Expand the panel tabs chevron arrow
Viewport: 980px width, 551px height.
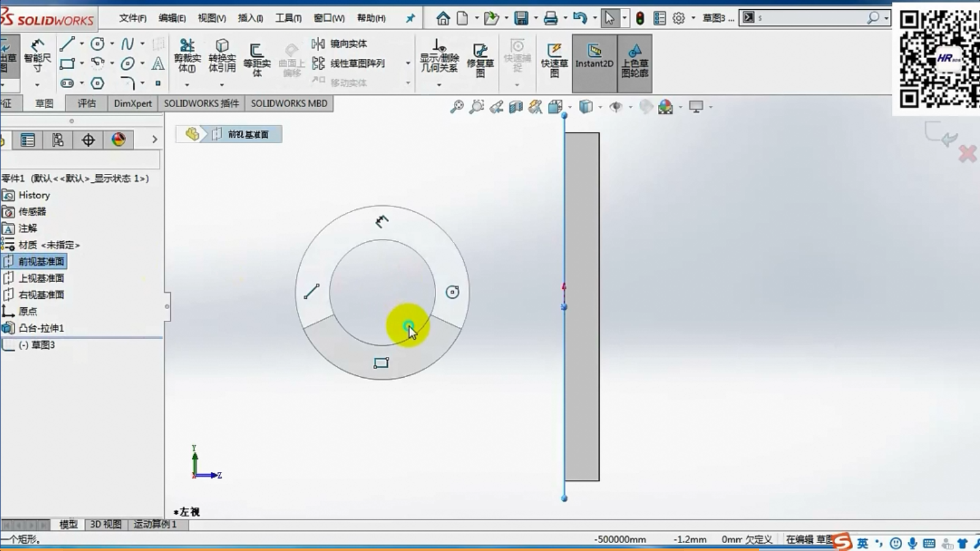point(154,140)
